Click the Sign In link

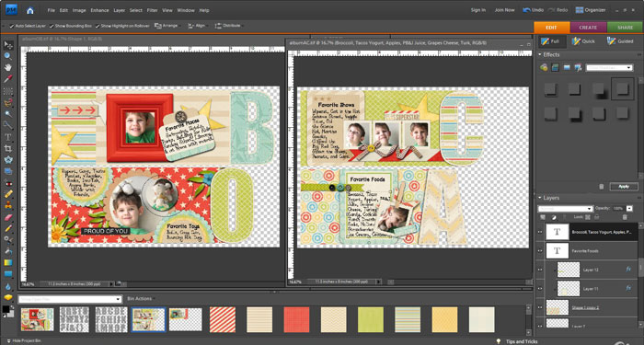click(478, 10)
